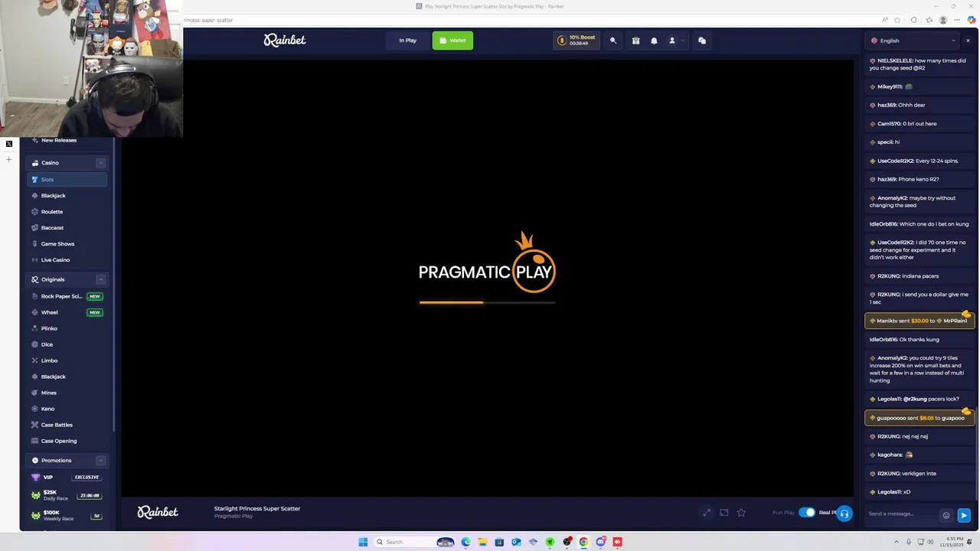Open Baccarat in the sidebar
The height and width of the screenshot is (551, 980).
click(x=67, y=228)
